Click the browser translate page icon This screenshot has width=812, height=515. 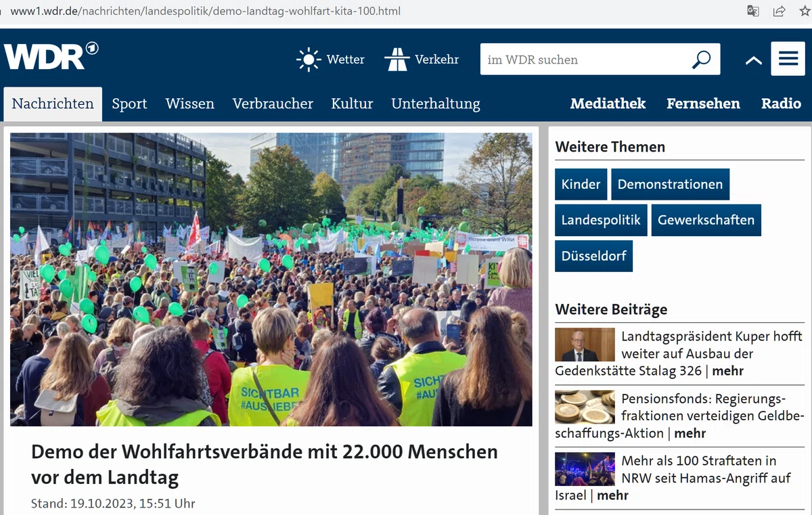point(753,11)
